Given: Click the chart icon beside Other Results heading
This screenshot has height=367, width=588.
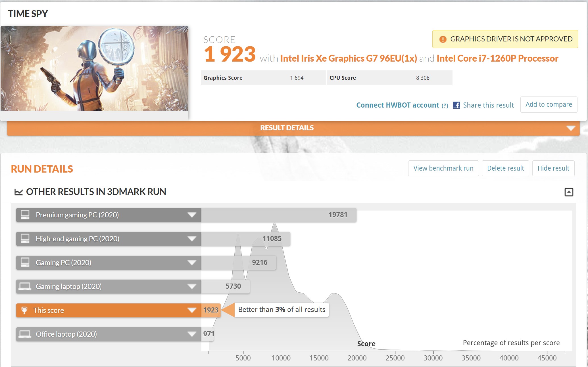Looking at the screenshot, I should (x=18, y=192).
